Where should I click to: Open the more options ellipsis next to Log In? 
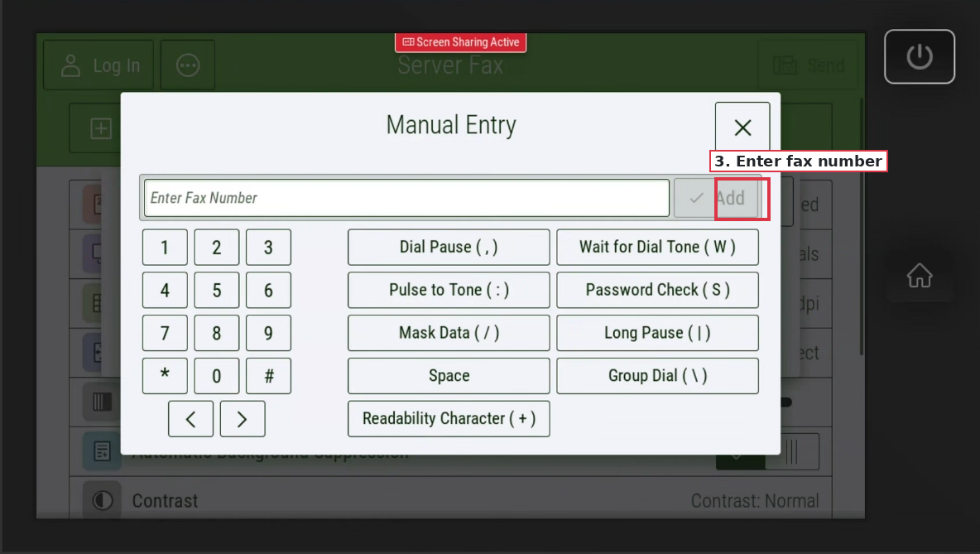[187, 65]
